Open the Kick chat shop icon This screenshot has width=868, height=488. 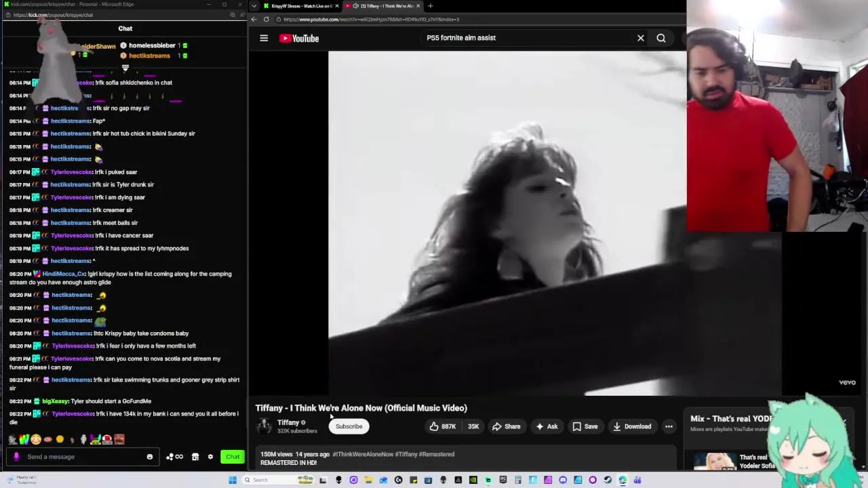pyautogui.click(x=195, y=457)
